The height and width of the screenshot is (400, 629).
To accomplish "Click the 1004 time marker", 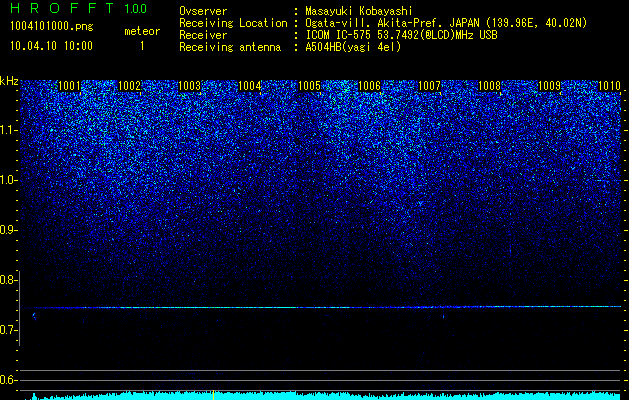I will click(x=250, y=86).
